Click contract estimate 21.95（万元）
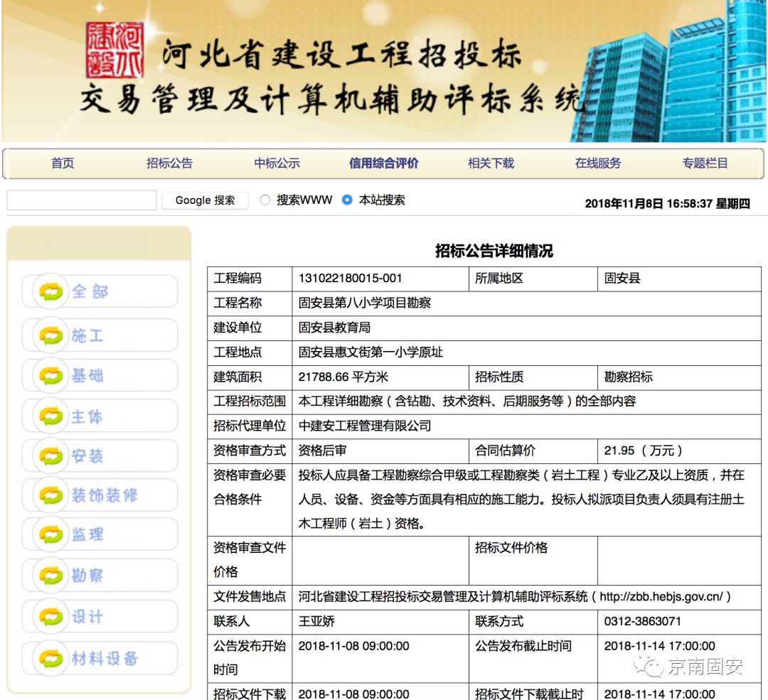Viewport: 768px width, 700px height. tap(643, 451)
